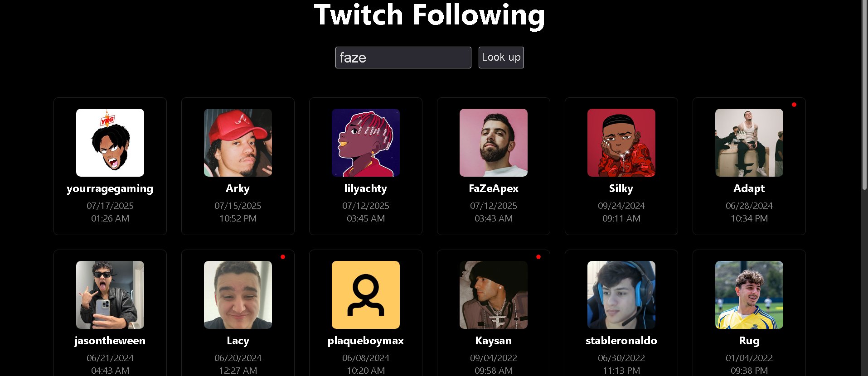Open lilyachty's cartoon avatar
The height and width of the screenshot is (376, 868).
pyautogui.click(x=366, y=143)
